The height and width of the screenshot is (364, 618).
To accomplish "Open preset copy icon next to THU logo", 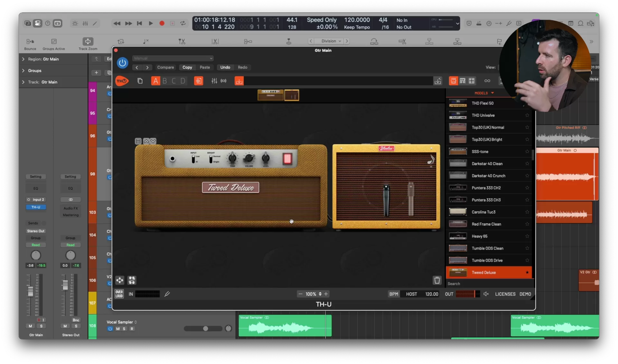I will 140,81.
